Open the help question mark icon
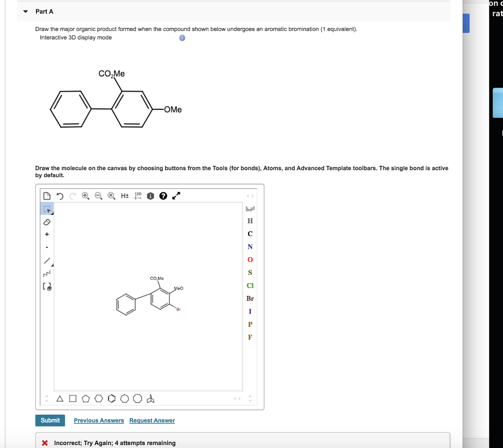This screenshot has width=503, height=448. (x=163, y=195)
